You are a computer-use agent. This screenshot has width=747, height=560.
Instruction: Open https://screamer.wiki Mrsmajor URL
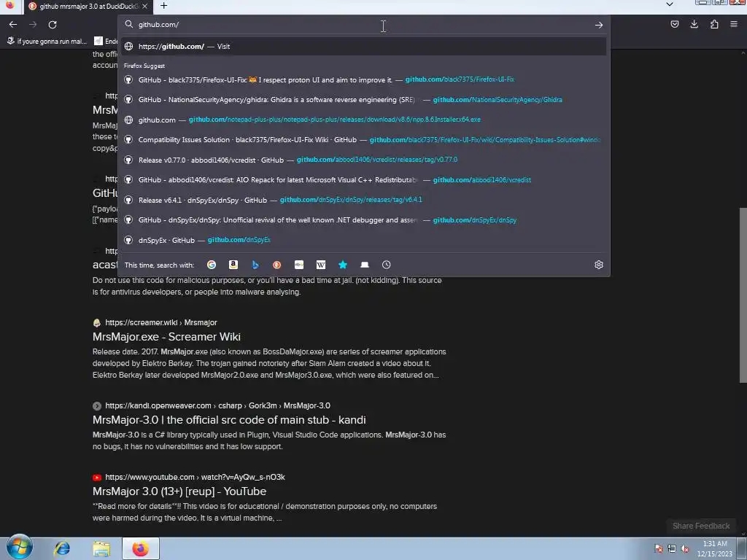coord(161,322)
